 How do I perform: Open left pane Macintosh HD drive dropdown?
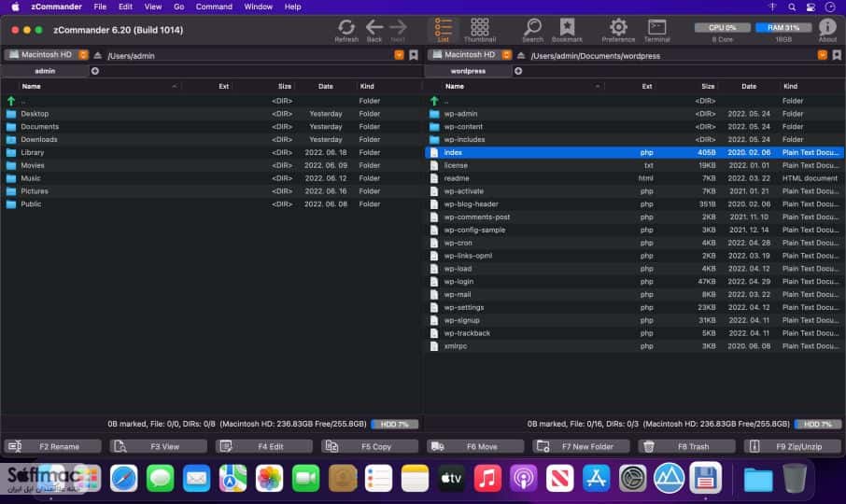tap(47, 55)
